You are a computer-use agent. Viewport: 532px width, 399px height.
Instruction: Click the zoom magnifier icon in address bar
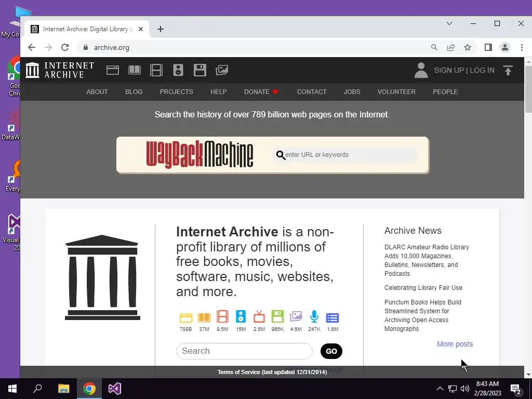click(x=434, y=47)
